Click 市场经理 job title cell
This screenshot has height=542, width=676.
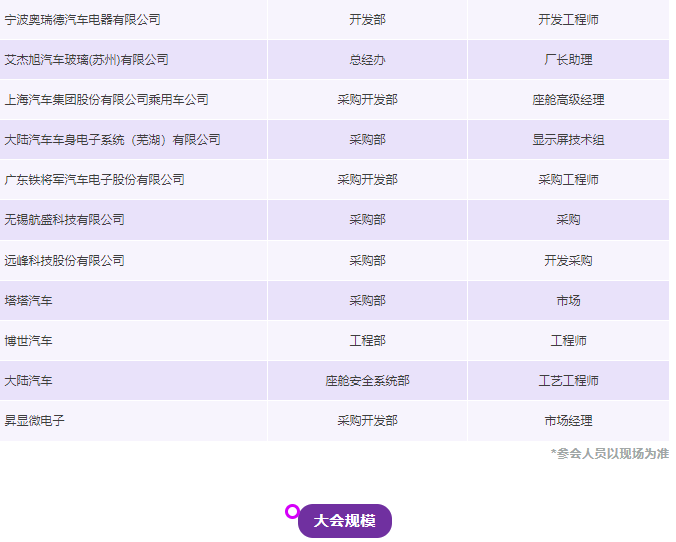pos(568,421)
